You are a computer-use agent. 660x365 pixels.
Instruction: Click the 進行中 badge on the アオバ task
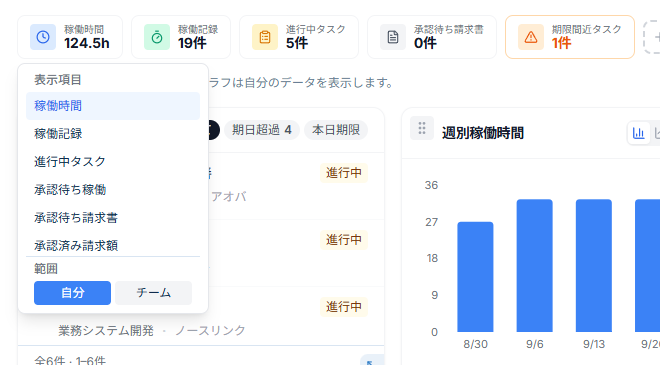344,173
